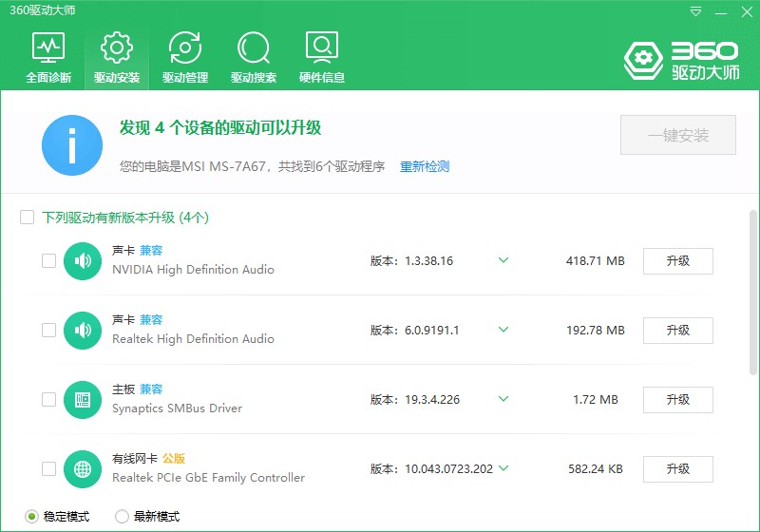Click the 192.78 MB size text
The width and height of the screenshot is (760, 532).
(x=596, y=331)
